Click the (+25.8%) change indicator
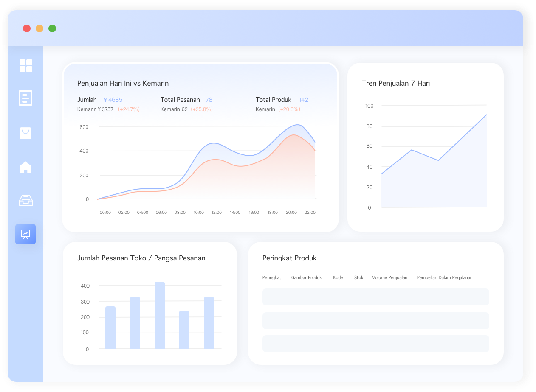This screenshot has width=536, height=392. [x=202, y=109]
